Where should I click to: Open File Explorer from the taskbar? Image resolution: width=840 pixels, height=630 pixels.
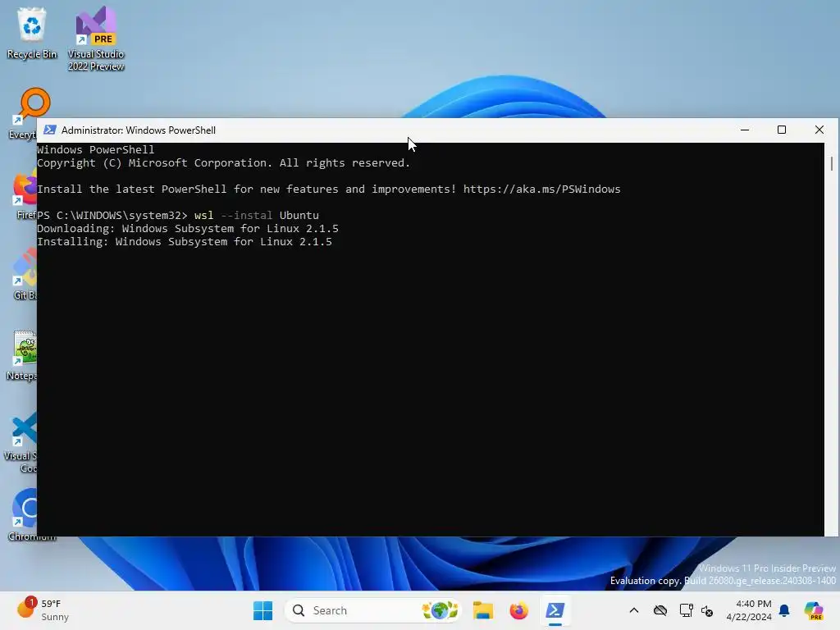[482, 610]
